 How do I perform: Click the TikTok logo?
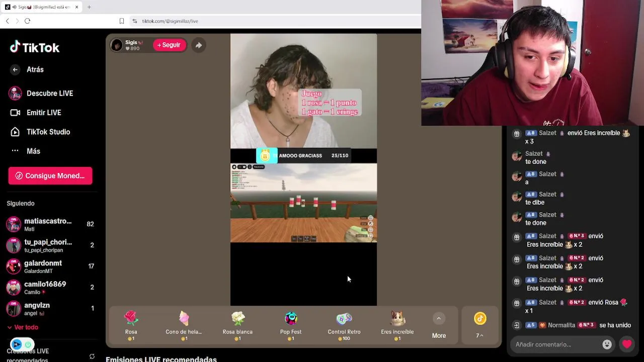click(x=35, y=47)
